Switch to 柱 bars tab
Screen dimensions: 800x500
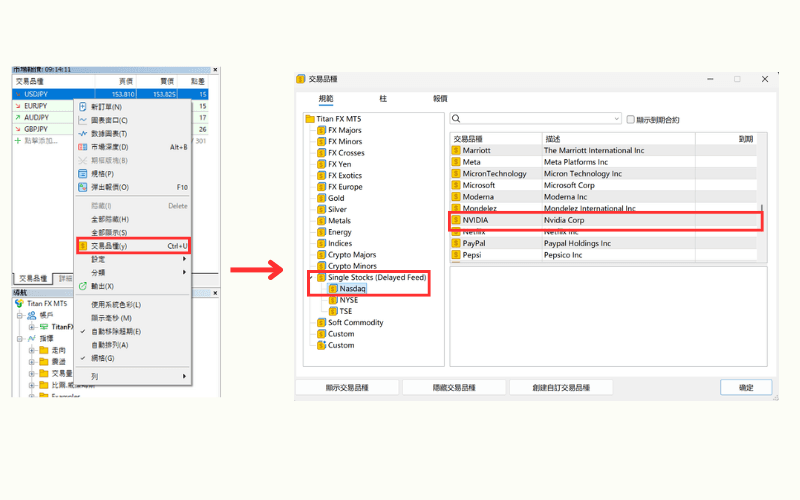point(383,99)
